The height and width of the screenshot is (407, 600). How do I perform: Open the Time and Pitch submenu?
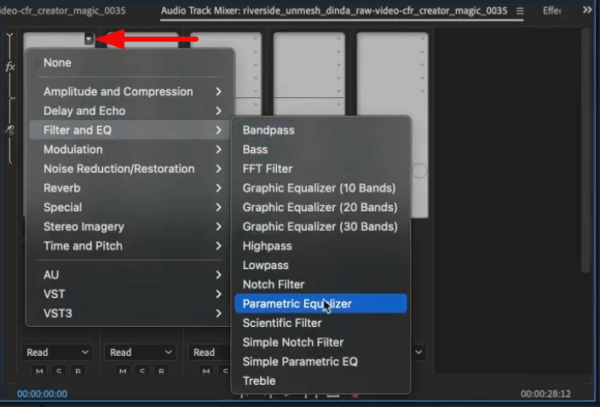coord(130,246)
